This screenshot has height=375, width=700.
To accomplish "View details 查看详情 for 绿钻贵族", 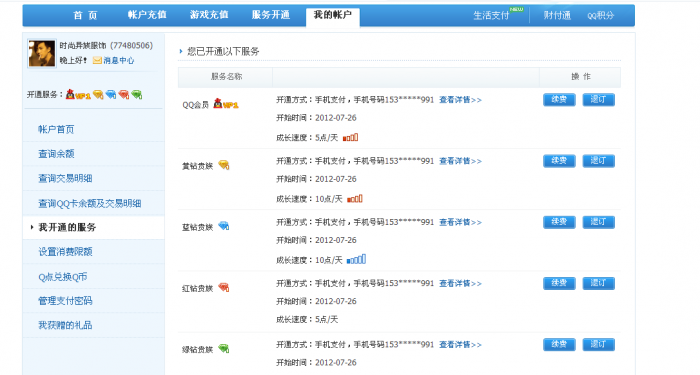I will tap(460, 345).
